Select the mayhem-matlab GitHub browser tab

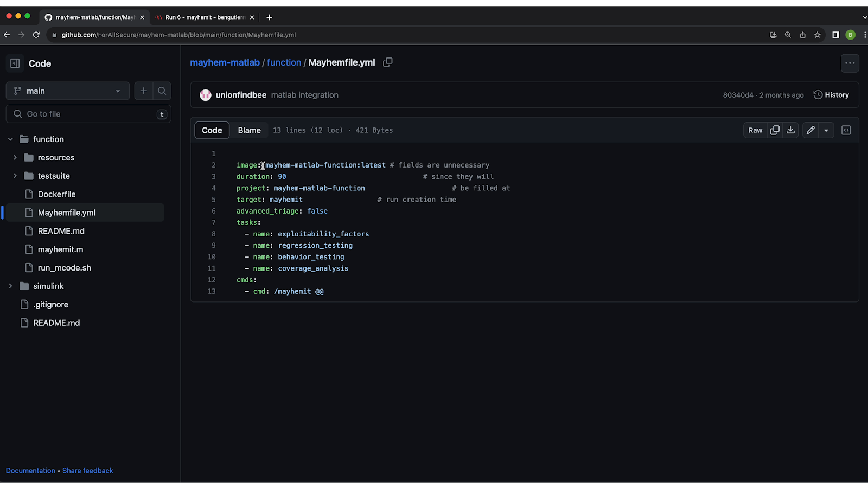click(x=95, y=17)
